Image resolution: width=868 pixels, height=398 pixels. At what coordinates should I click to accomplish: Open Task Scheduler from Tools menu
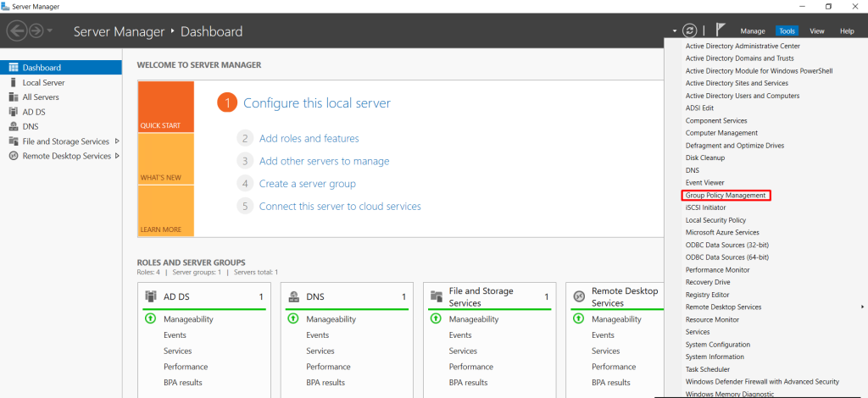708,369
